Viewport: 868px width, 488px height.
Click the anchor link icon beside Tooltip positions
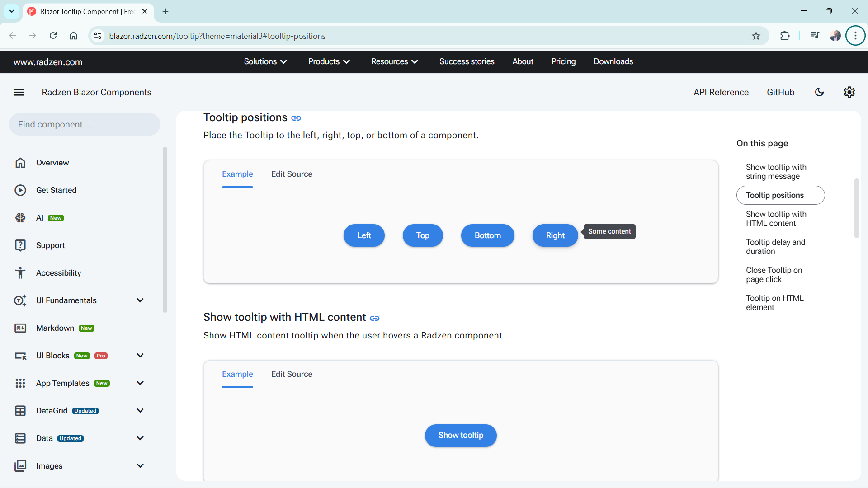296,118
